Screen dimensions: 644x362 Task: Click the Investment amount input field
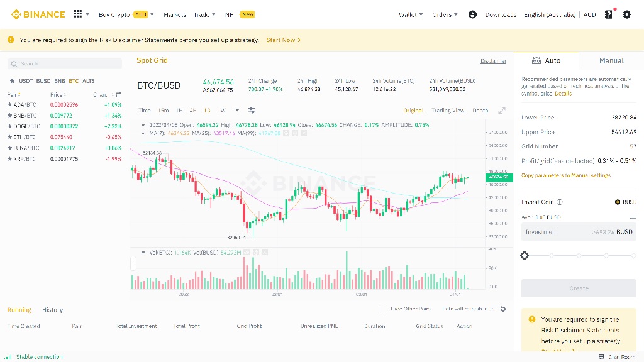coord(579,232)
